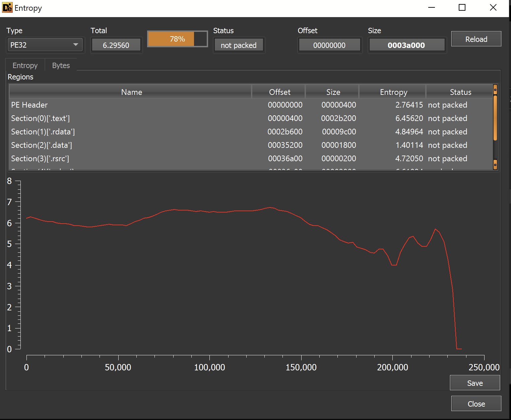This screenshot has height=420, width=511.
Task: Click the 78% entropy progress bar
Action: pyautogui.click(x=177, y=39)
